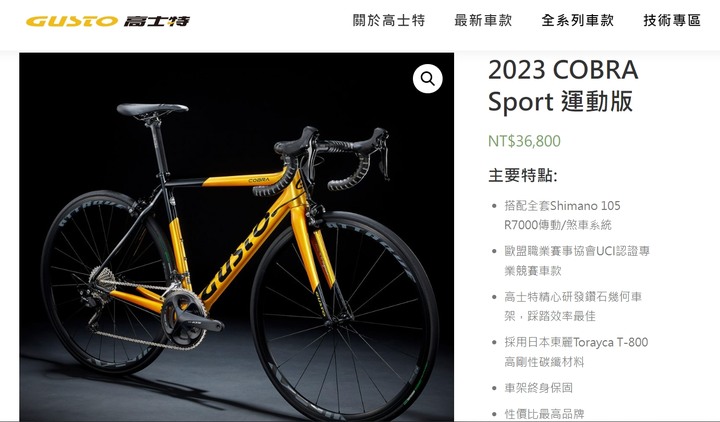
Task: Click the NT$36,800 price text
Action: (524, 141)
